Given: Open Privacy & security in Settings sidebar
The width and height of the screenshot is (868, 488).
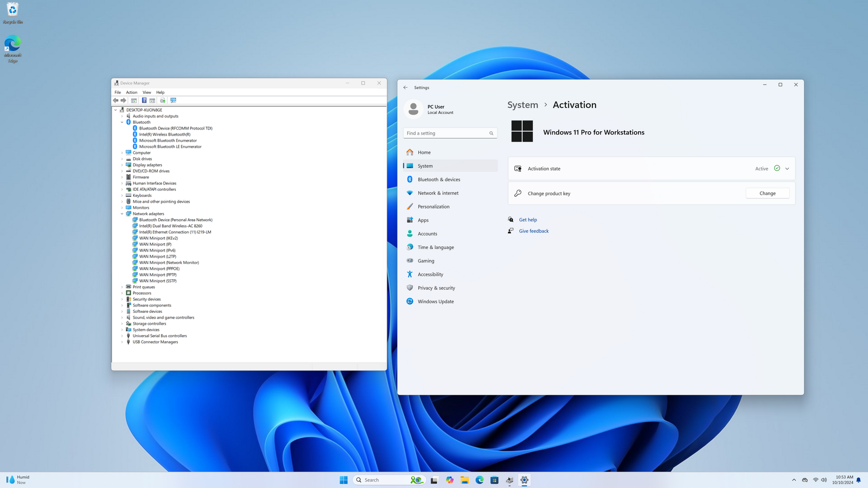Looking at the screenshot, I should [450, 288].
